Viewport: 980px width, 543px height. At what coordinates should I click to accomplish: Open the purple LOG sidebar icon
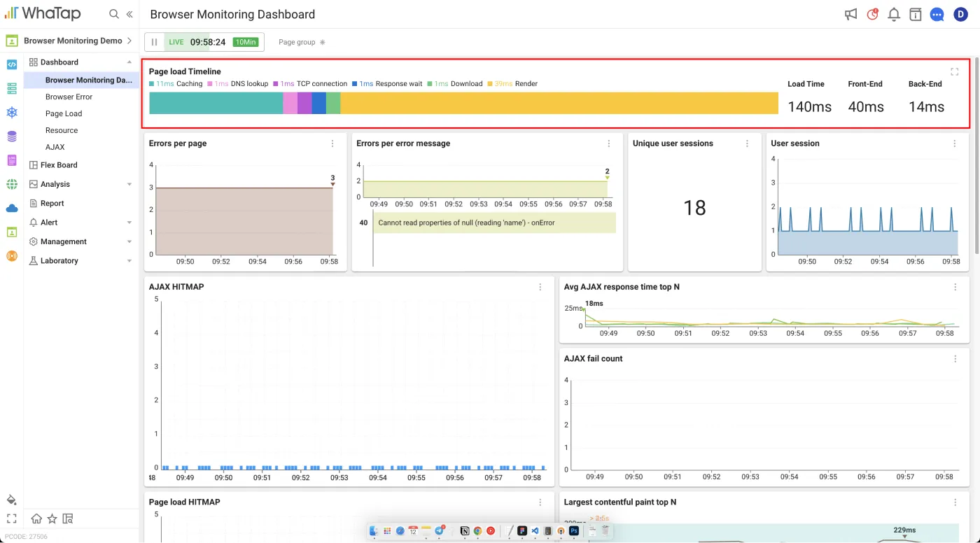point(11,160)
